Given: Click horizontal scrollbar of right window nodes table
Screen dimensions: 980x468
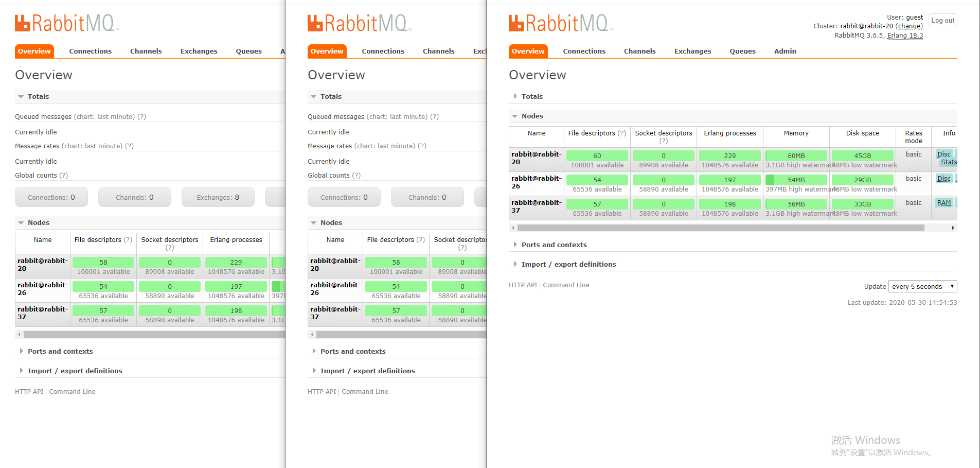Looking at the screenshot, I should tap(721, 228).
